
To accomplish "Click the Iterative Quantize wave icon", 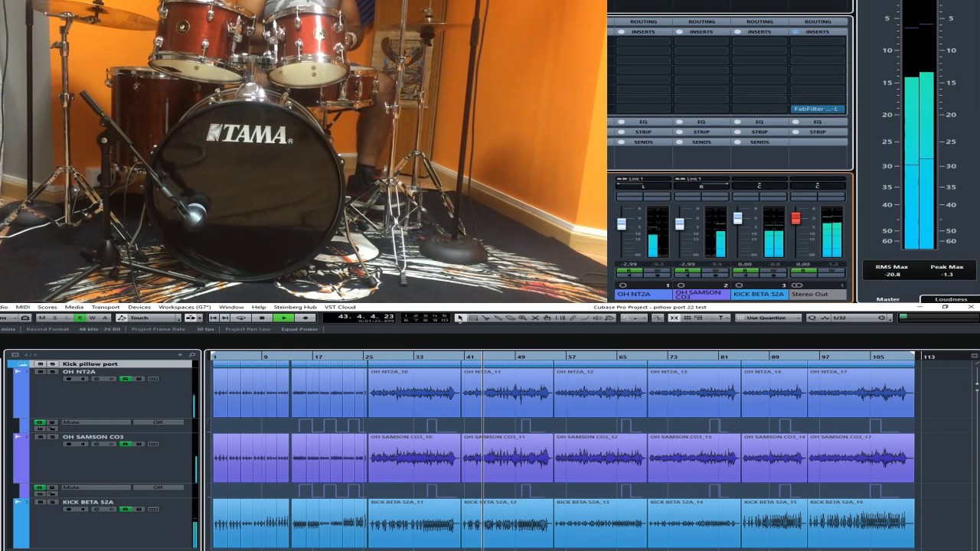I will pyautogui.click(x=825, y=318).
